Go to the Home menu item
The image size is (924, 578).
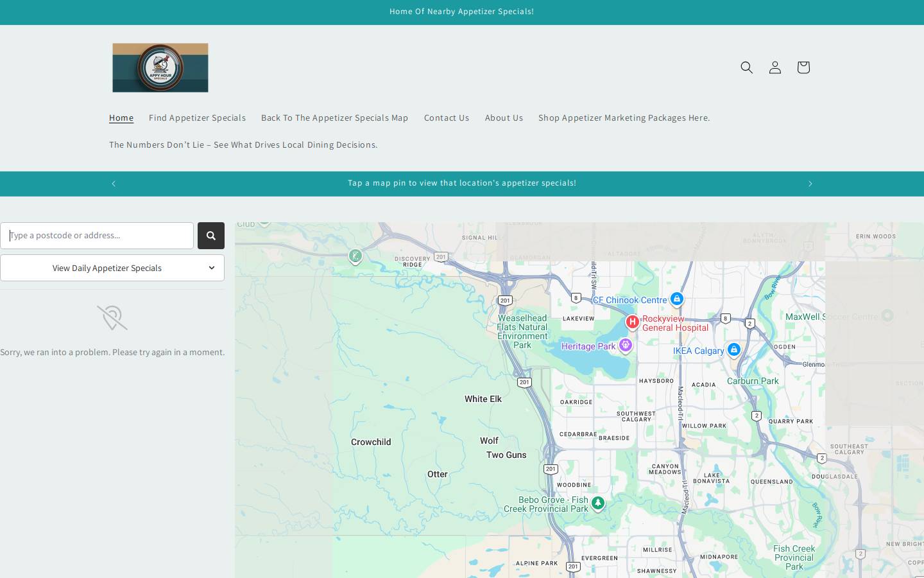tap(121, 118)
